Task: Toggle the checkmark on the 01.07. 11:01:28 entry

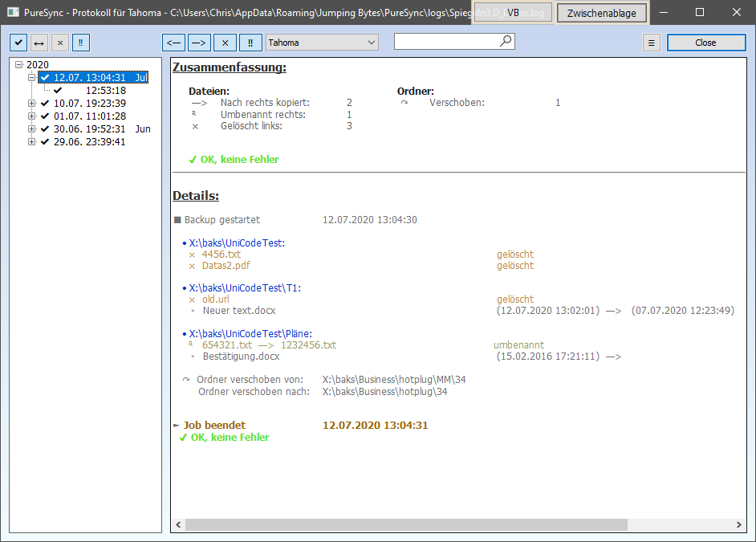Action: (x=44, y=116)
